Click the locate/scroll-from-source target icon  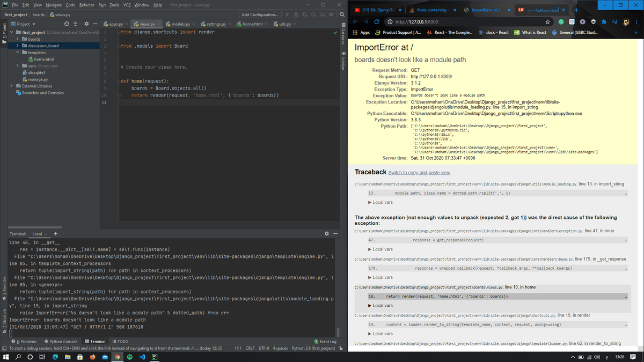point(67,24)
